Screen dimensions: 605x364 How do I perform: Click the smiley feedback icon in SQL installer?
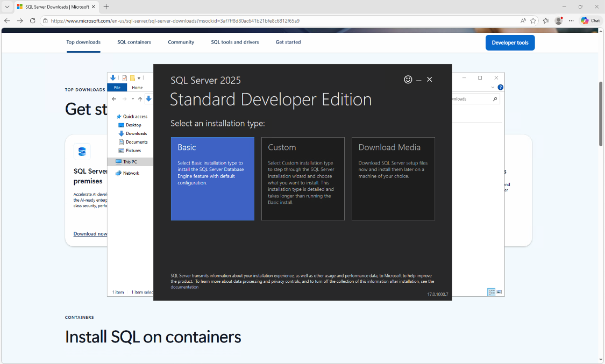pyautogui.click(x=408, y=80)
